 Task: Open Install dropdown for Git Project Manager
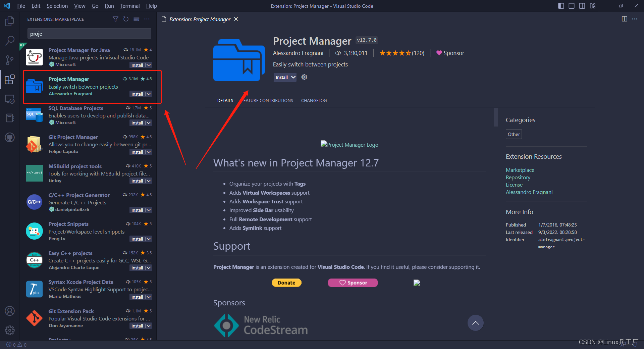[x=149, y=152]
